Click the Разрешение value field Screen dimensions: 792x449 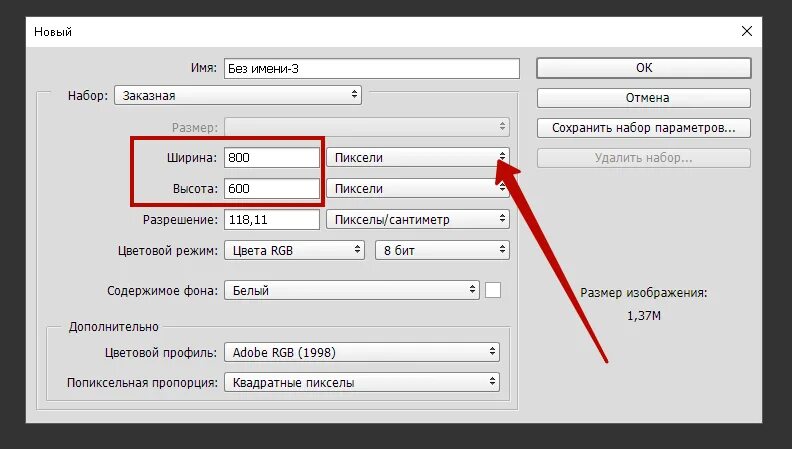(272, 220)
